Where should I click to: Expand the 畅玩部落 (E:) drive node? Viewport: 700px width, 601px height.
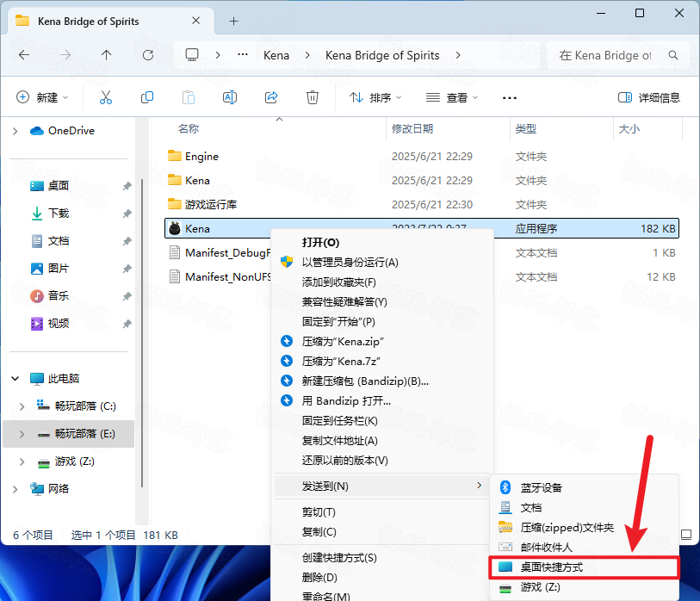(x=22, y=434)
